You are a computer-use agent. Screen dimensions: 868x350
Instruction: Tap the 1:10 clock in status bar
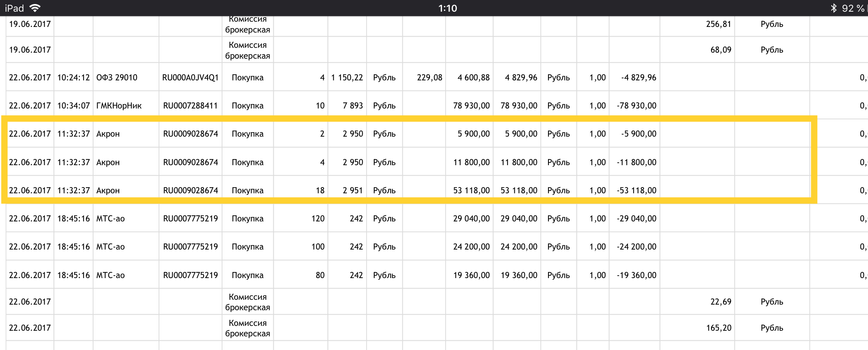pos(447,8)
